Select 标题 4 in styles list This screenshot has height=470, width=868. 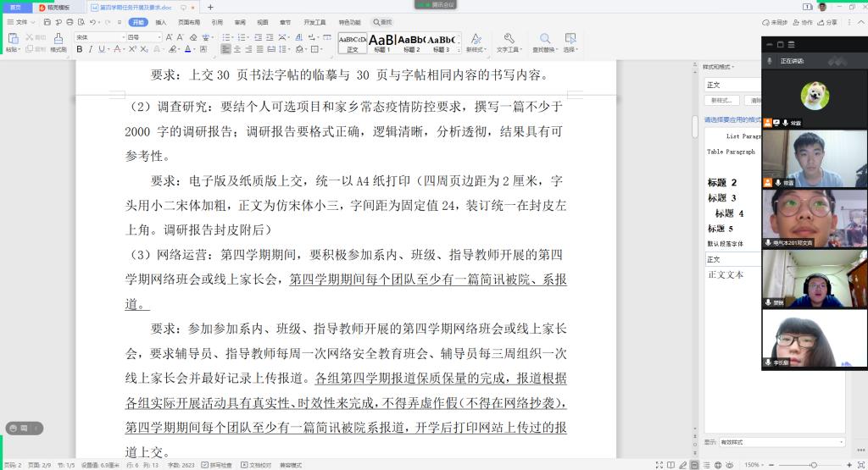(729, 213)
